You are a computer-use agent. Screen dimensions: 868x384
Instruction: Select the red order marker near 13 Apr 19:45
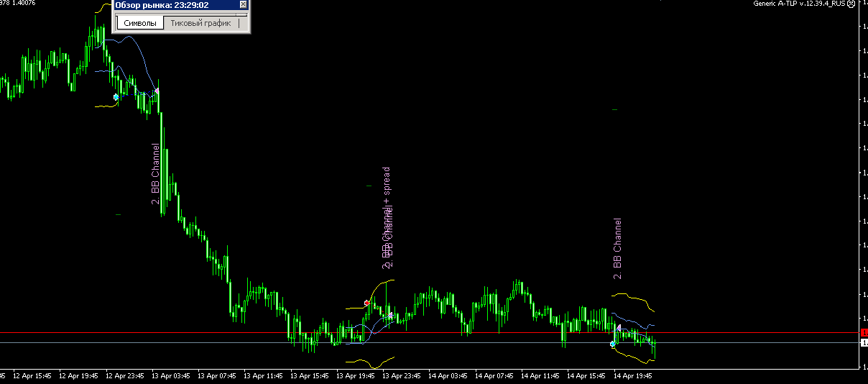[x=366, y=303]
